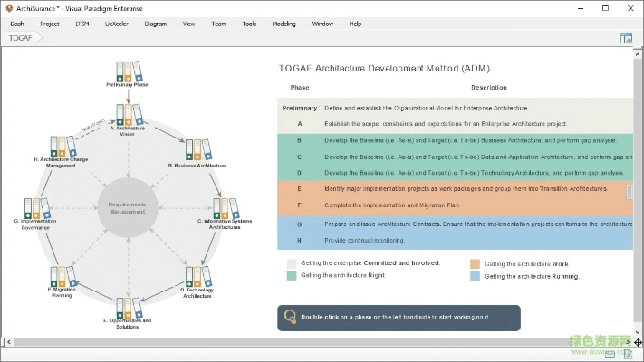The width and height of the screenshot is (644, 362).
Task: Click the orange Getting the architecture Work swatch
Action: (475, 263)
